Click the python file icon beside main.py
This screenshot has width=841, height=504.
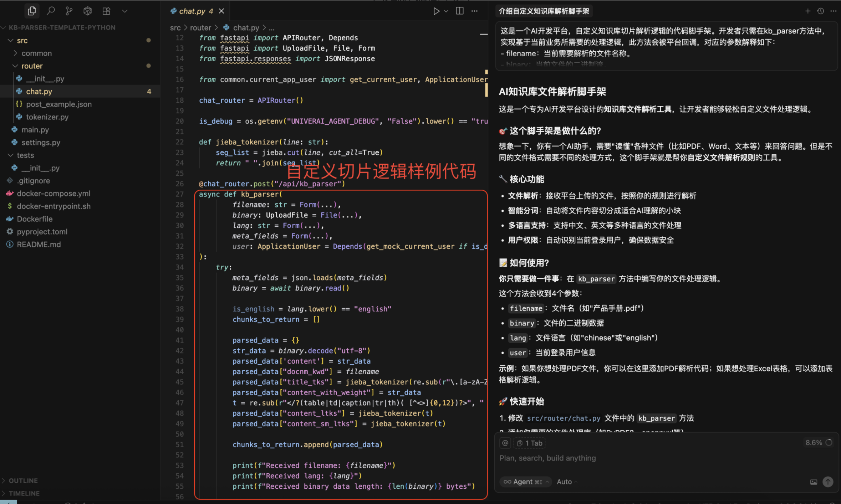14,130
